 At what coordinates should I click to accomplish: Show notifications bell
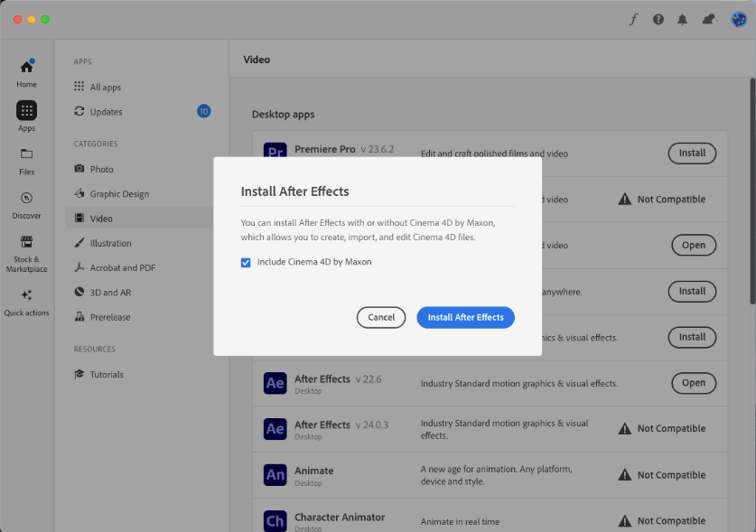[682, 19]
